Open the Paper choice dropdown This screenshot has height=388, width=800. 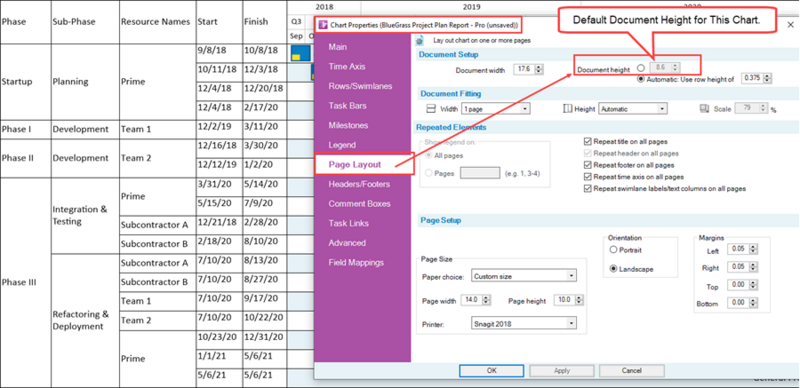point(524,276)
